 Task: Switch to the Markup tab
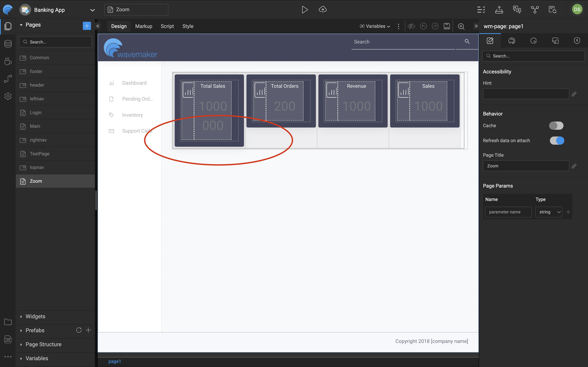coord(144,26)
